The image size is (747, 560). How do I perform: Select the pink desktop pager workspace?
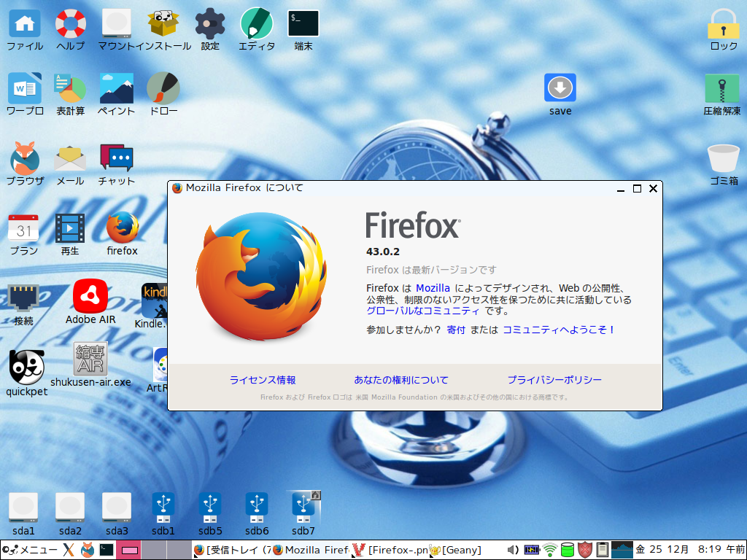(x=128, y=550)
